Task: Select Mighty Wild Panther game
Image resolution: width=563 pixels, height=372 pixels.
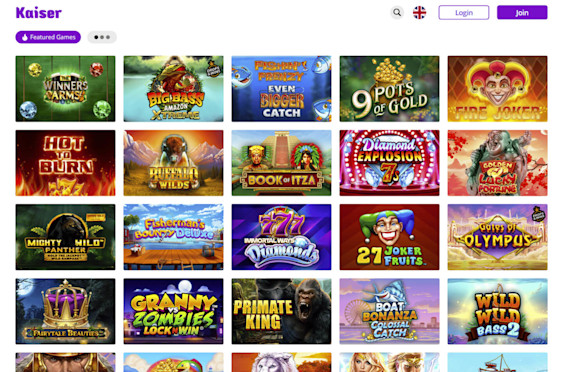Action: coord(65,237)
